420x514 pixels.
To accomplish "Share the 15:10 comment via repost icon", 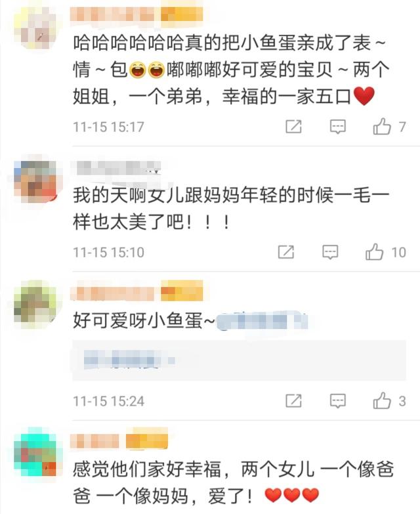I will pos(285,252).
